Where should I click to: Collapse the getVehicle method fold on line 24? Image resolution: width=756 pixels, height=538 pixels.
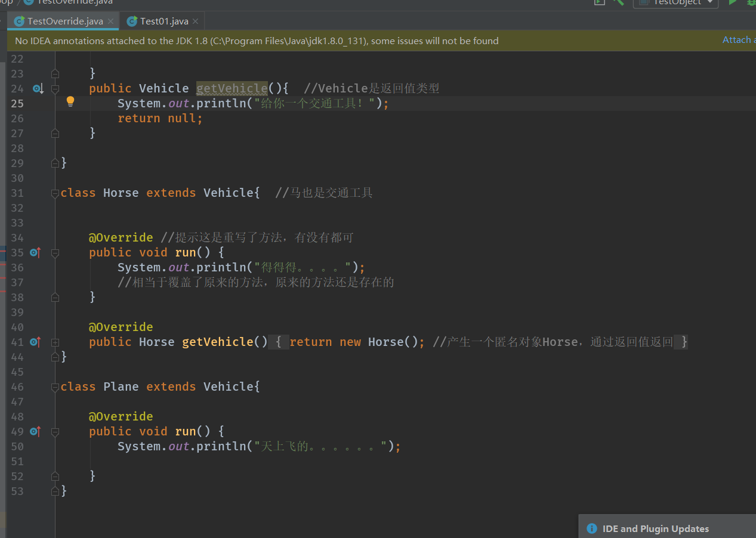point(55,89)
